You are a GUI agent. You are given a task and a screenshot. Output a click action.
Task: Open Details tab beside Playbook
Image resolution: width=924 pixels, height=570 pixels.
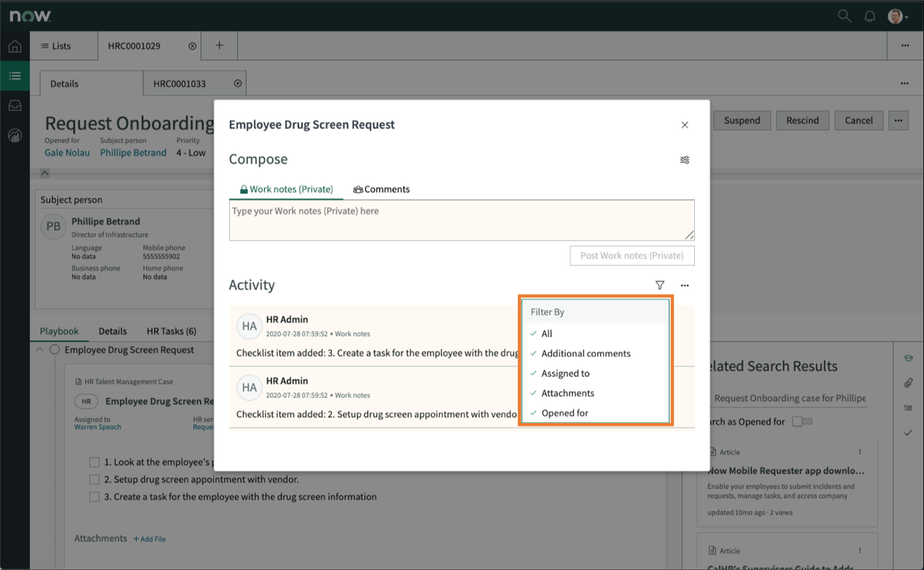113,331
